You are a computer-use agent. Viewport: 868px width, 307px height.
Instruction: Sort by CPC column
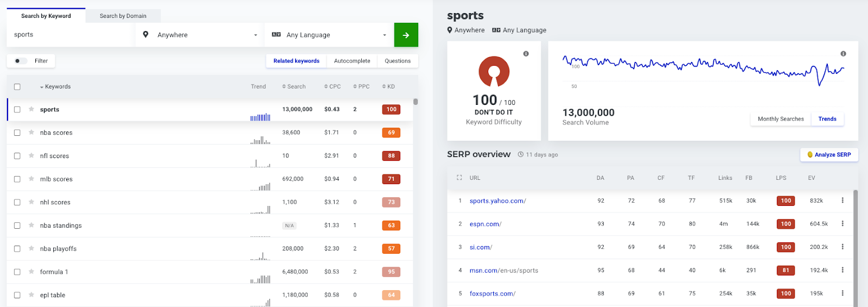(333, 86)
